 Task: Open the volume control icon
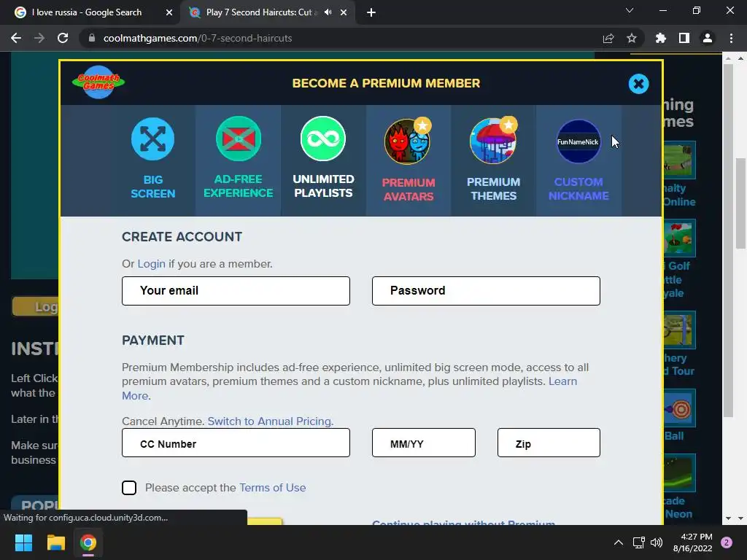tap(657, 542)
